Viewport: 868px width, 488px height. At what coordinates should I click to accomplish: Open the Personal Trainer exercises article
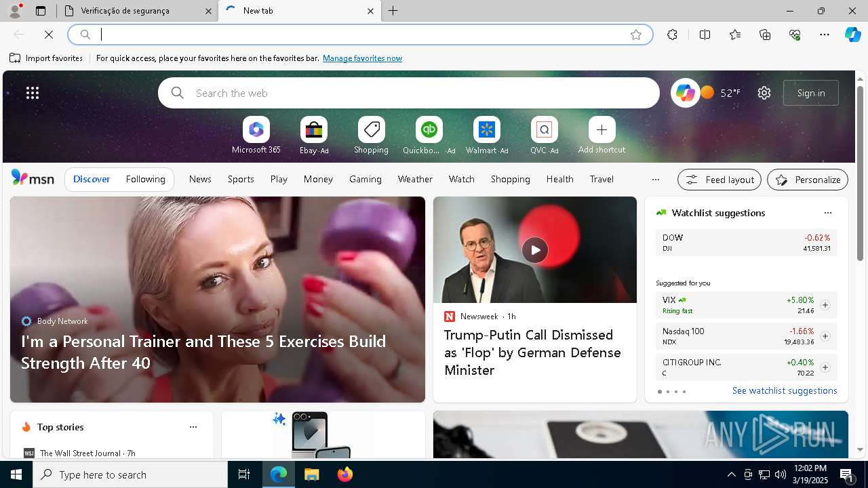pos(203,352)
